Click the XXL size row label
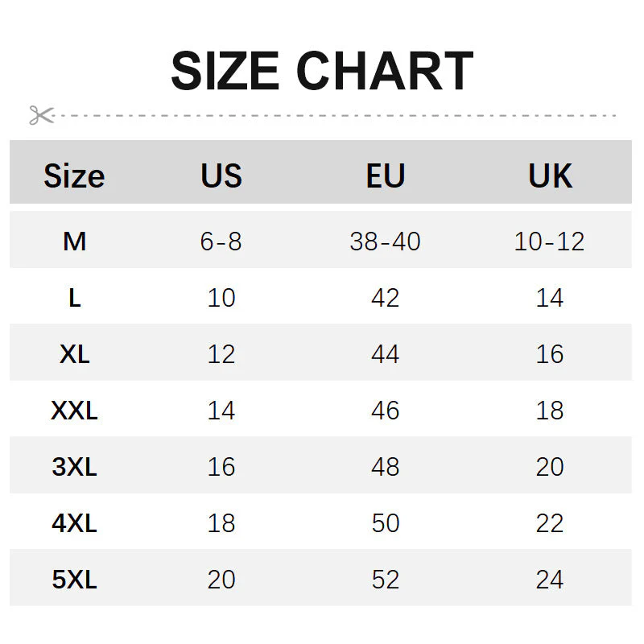 [x=74, y=411]
